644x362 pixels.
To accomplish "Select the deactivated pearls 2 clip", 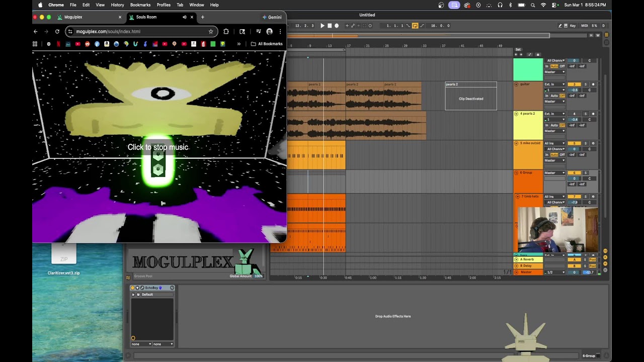I will [471, 96].
